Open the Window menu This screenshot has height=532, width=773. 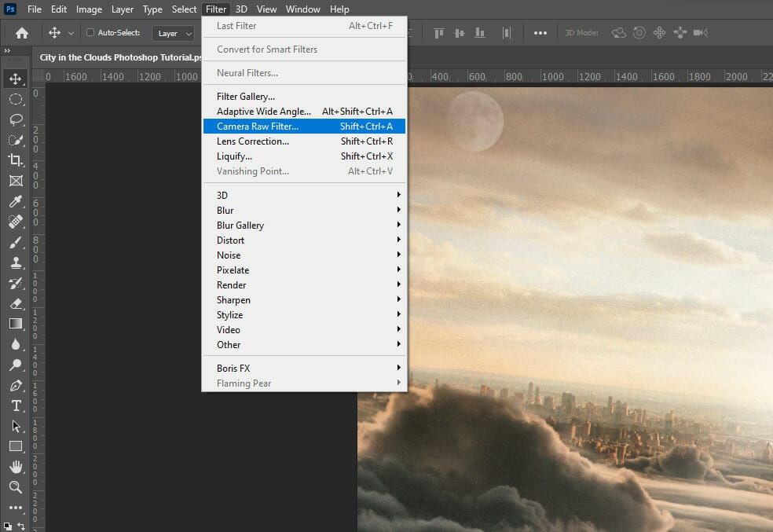(x=302, y=9)
